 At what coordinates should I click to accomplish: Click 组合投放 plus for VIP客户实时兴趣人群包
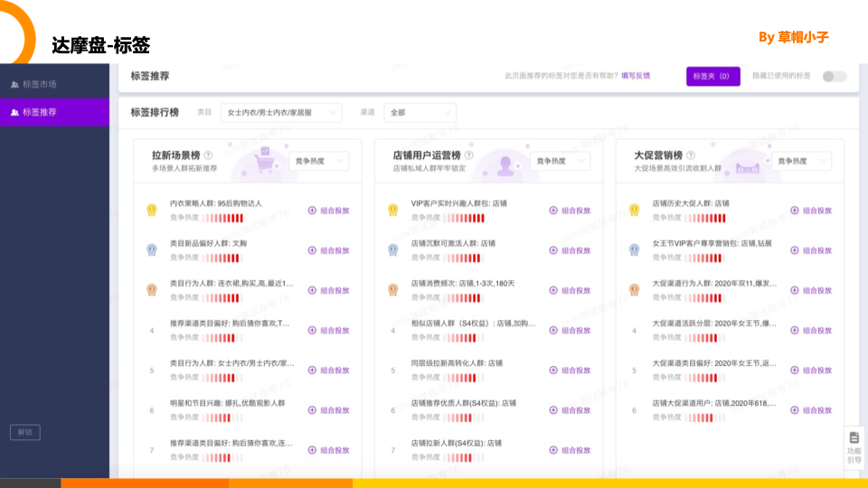553,211
